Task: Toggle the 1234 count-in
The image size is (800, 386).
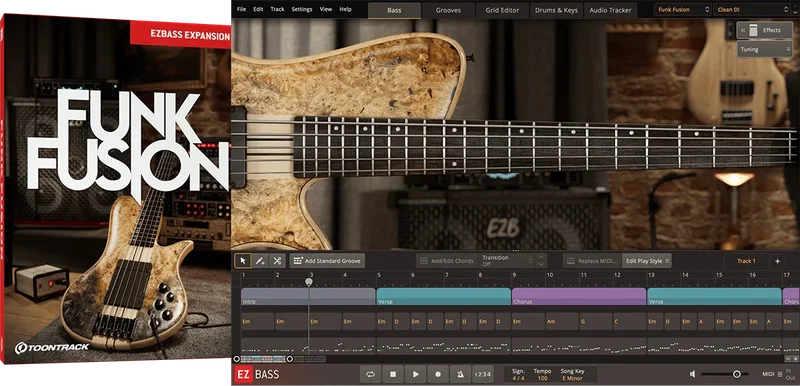Action: click(x=483, y=374)
